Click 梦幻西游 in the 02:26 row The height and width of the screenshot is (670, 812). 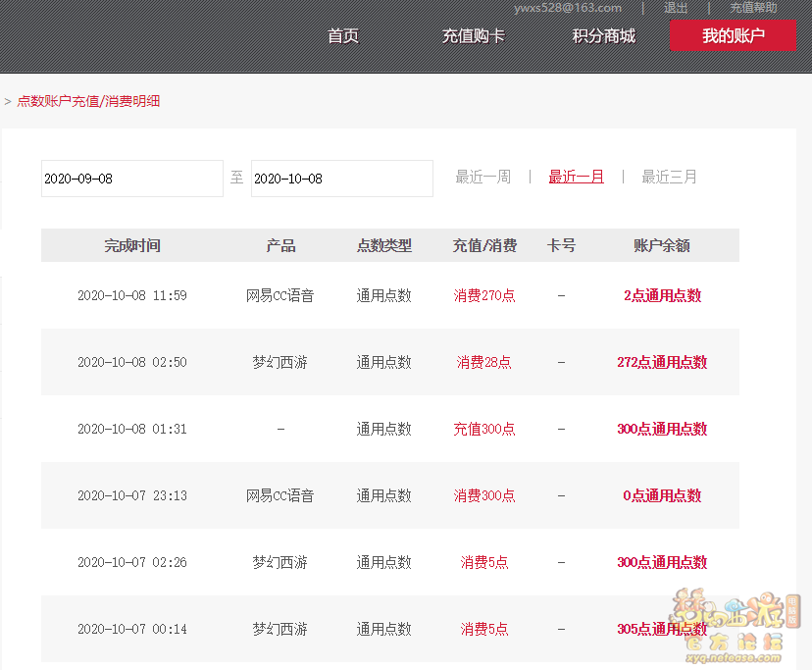pyautogui.click(x=280, y=562)
